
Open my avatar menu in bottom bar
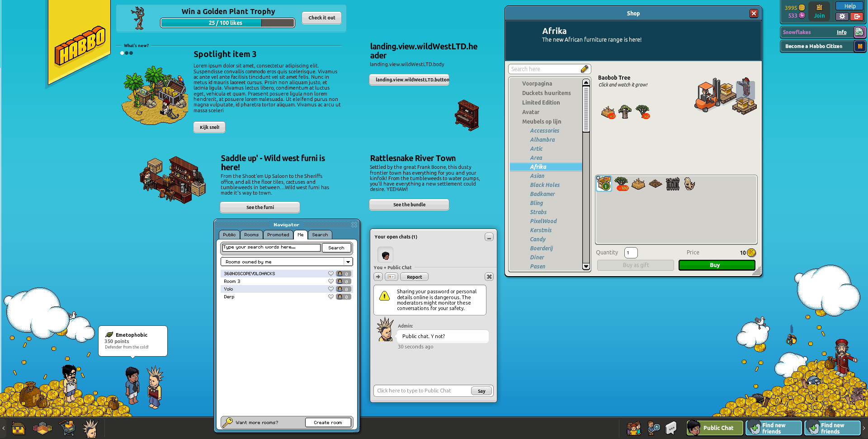tap(91, 428)
